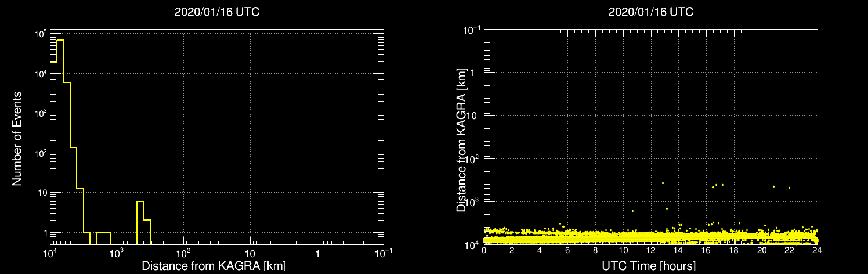
Task: Click the right plot title '2020/01/16 UTC'
Action: pyautogui.click(x=650, y=12)
